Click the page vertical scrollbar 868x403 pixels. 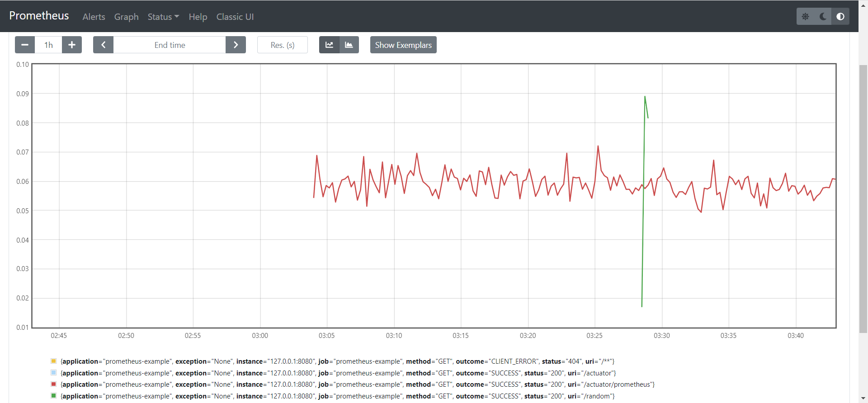tap(863, 199)
